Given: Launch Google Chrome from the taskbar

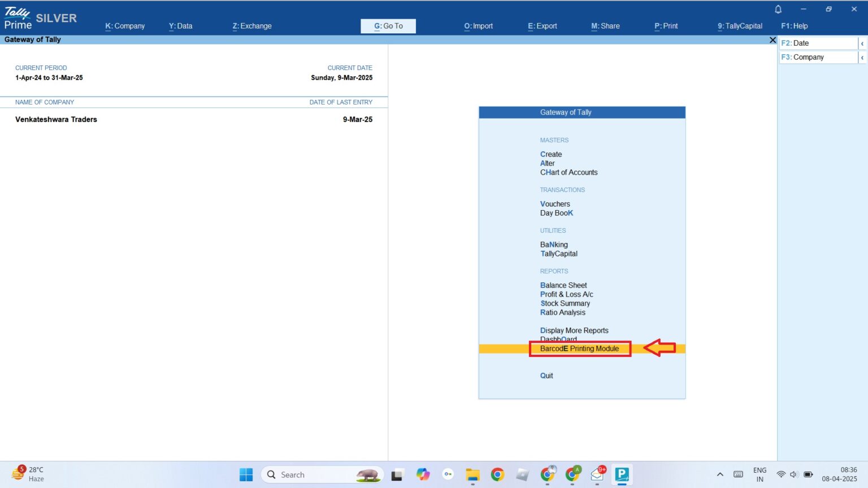Looking at the screenshot, I should (497, 474).
